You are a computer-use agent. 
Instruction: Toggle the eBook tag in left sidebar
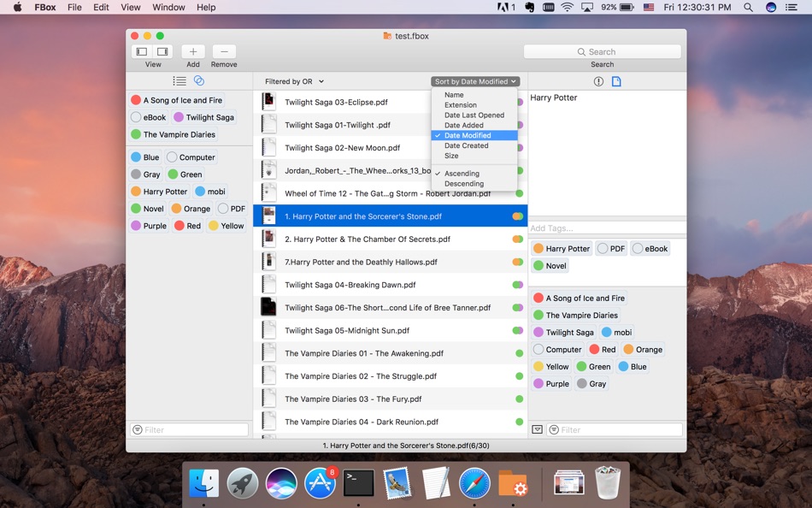click(x=149, y=117)
